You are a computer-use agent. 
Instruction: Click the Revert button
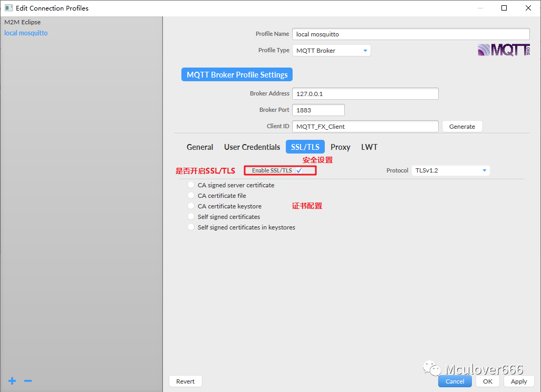click(185, 381)
